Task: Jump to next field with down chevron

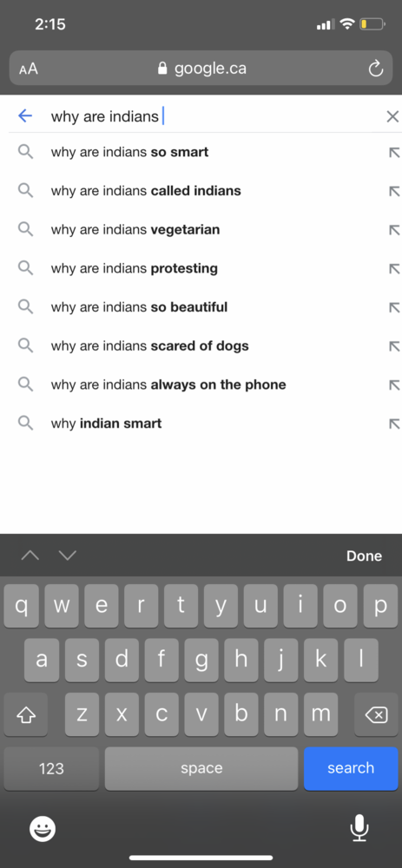Action: tap(68, 556)
